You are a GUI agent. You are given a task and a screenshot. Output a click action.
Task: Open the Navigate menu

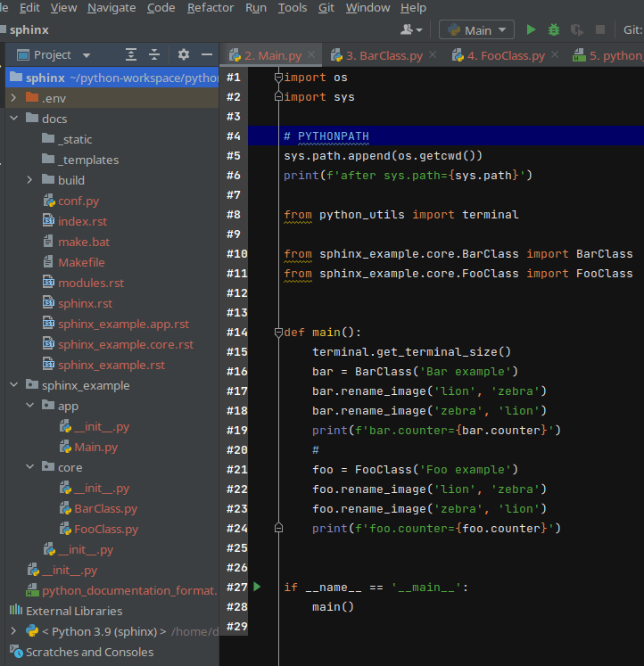111,8
